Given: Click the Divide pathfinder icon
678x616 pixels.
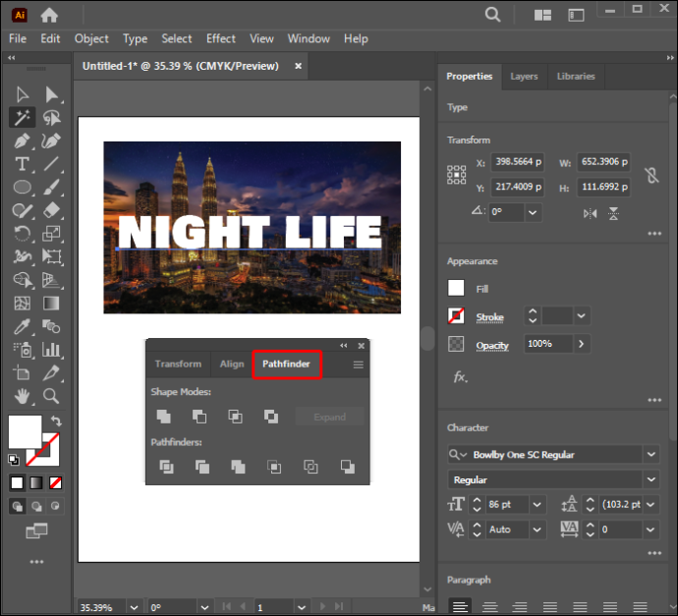Looking at the screenshot, I should click(x=166, y=467).
